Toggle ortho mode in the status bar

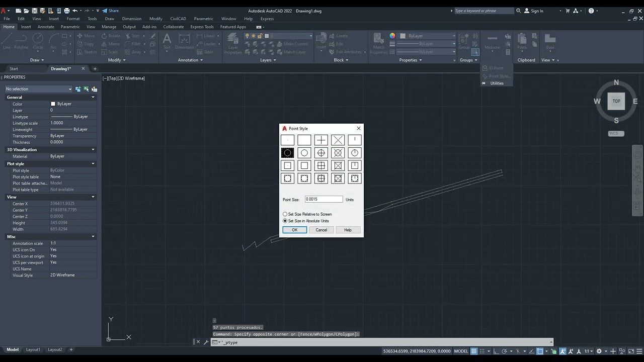(x=496, y=351)
